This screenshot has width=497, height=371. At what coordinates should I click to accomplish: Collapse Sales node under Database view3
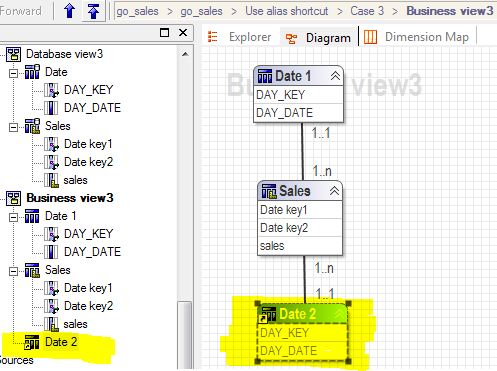point(13,127)
